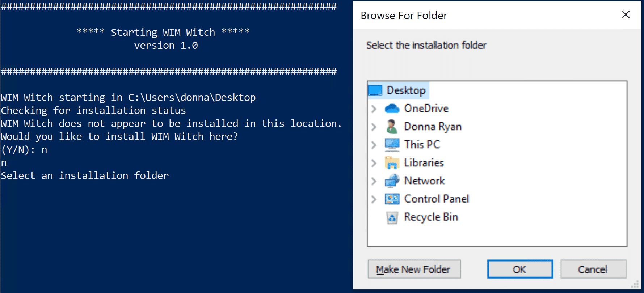This screenshot has height=293, width=644.
Task: Close the Browse For Folder dialog
Action: point(626,15)
